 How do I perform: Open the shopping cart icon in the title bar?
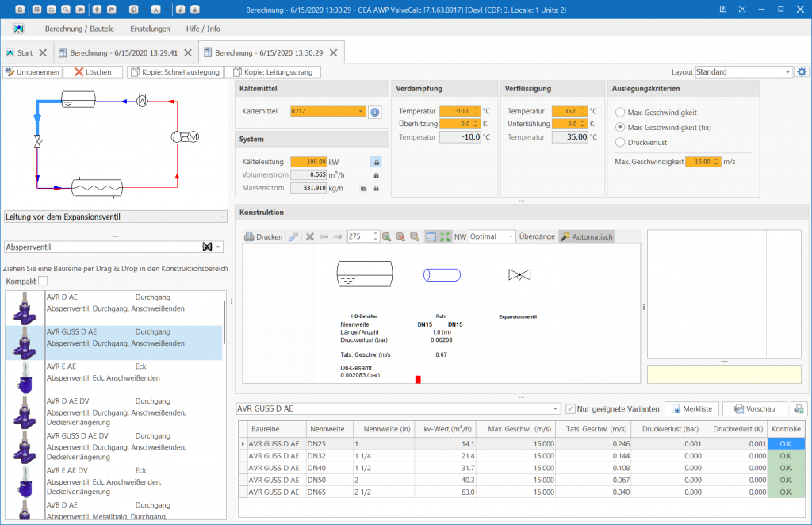tap(80, 10)
